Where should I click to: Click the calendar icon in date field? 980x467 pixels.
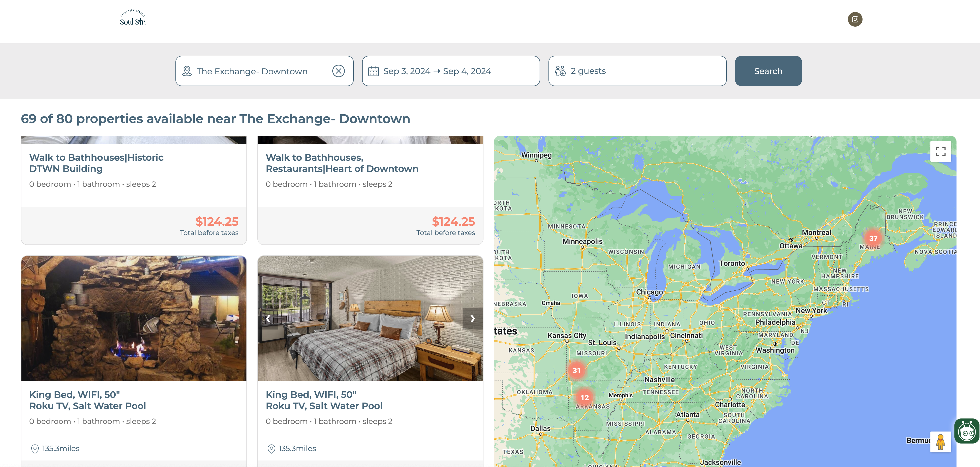click(x=373, y=71)
